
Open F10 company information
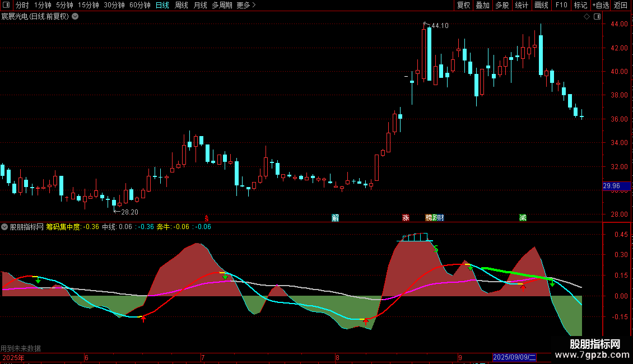(561, 5)
